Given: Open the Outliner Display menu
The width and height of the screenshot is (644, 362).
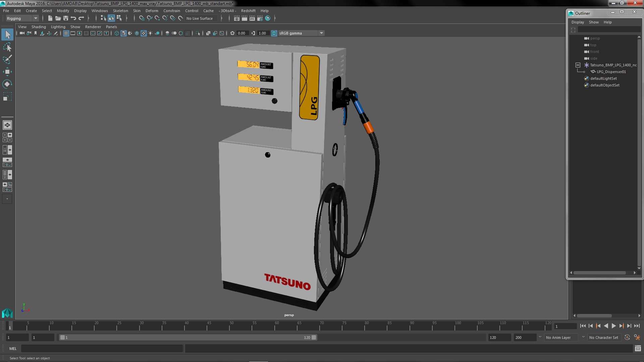Looking at the screenshot, I should point(578,22).
